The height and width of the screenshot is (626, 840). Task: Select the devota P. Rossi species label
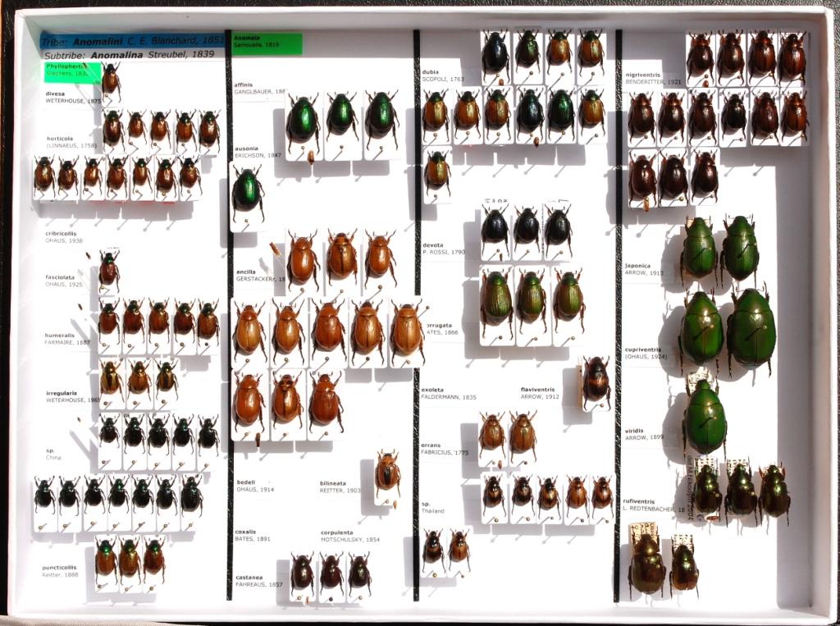click(x=444, y=249)
